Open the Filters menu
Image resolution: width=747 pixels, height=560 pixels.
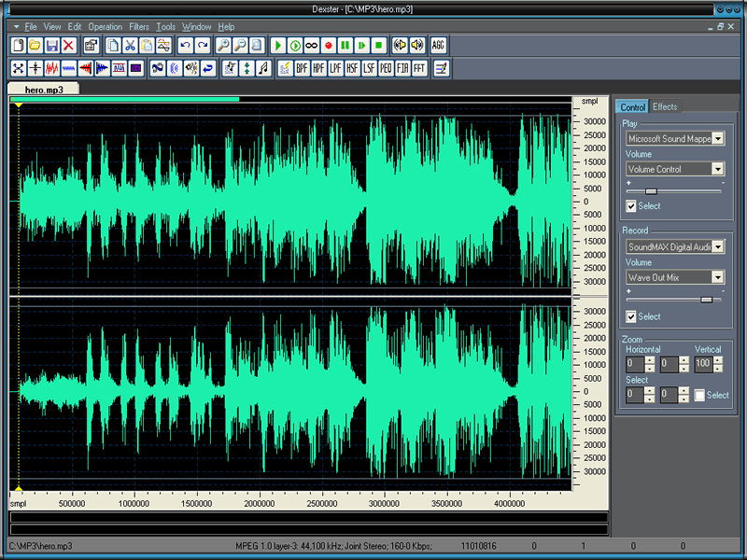pos(138,27)
